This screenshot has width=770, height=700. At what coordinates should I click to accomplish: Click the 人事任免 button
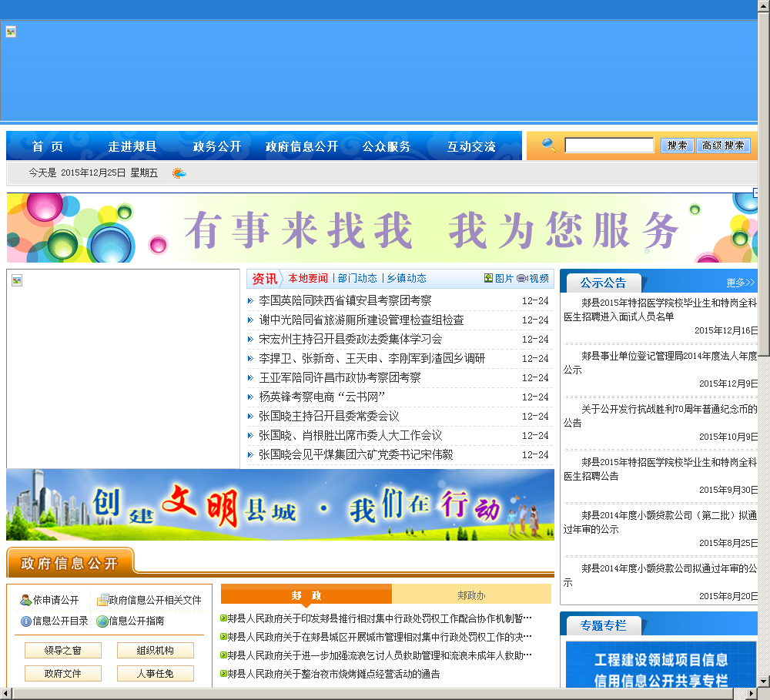(x=156, y=674)
